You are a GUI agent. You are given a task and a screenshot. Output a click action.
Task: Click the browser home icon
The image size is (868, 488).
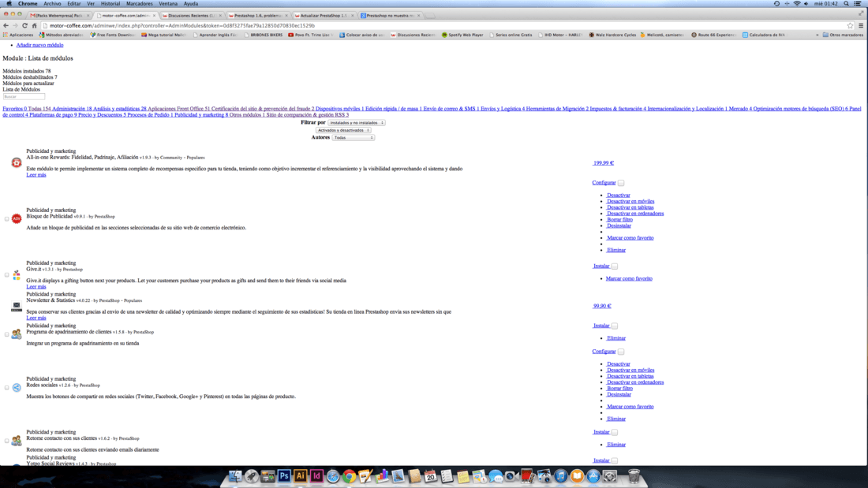[34, 25]
